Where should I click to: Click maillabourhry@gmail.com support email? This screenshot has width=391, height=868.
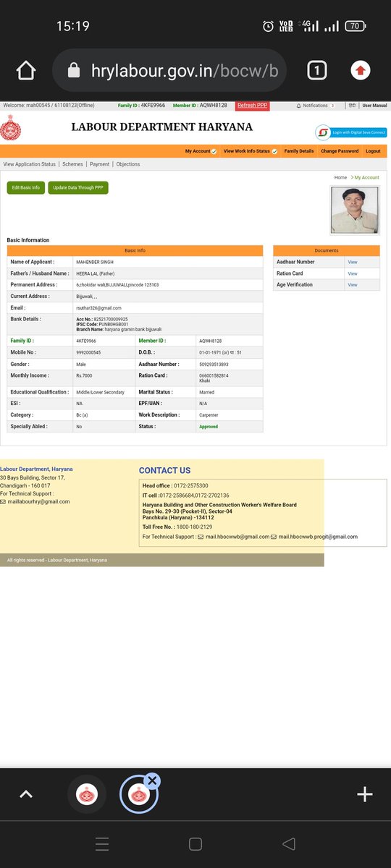click(39, 501)
